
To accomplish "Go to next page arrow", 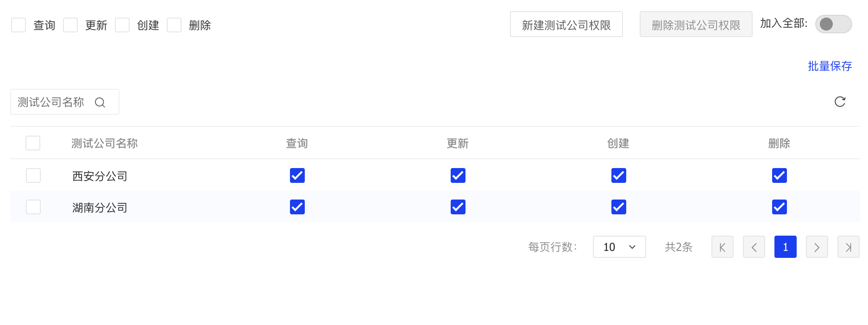I will click(817, 247).
